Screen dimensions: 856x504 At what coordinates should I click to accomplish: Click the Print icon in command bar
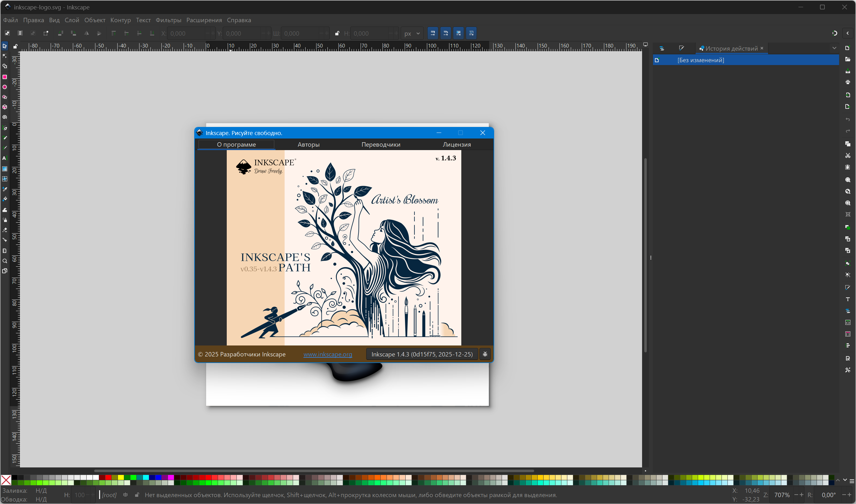pyautogui.click(x=848, y=82)
